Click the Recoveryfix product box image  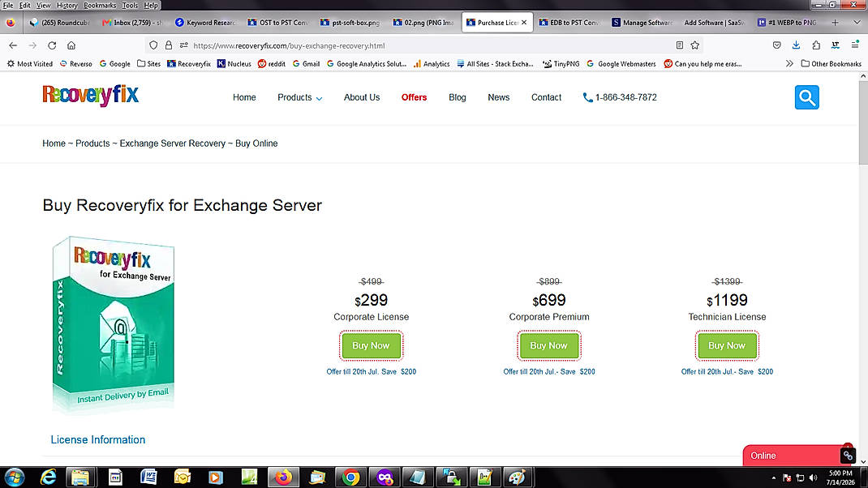pos(114,325)
